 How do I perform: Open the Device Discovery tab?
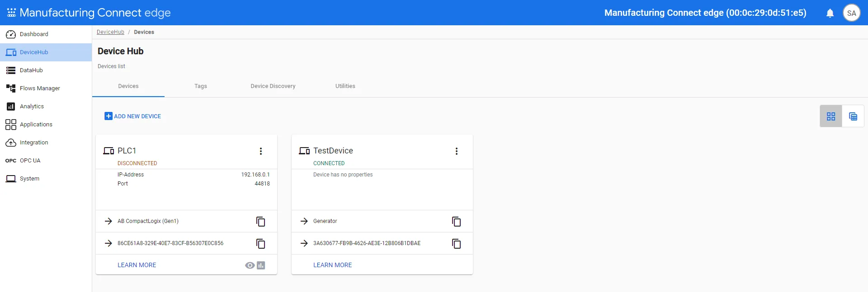tap(273, 86)
